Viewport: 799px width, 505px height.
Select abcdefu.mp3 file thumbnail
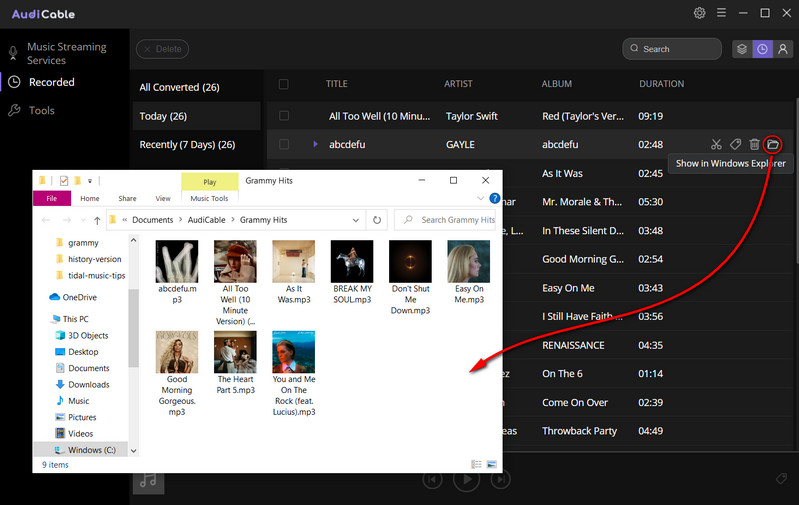(177, 261)
